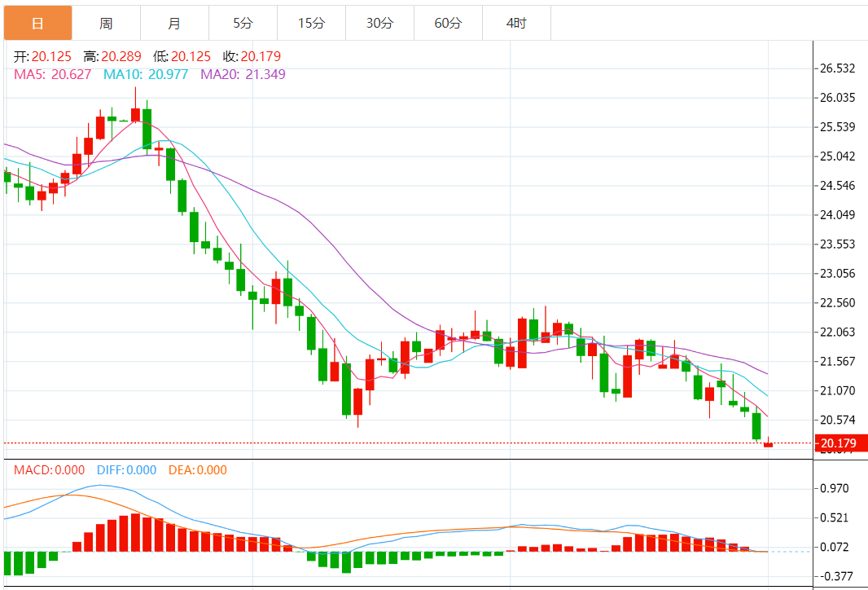Click the 26.532 price axis label
The image size is (868, 590).
tap(838, 68)
